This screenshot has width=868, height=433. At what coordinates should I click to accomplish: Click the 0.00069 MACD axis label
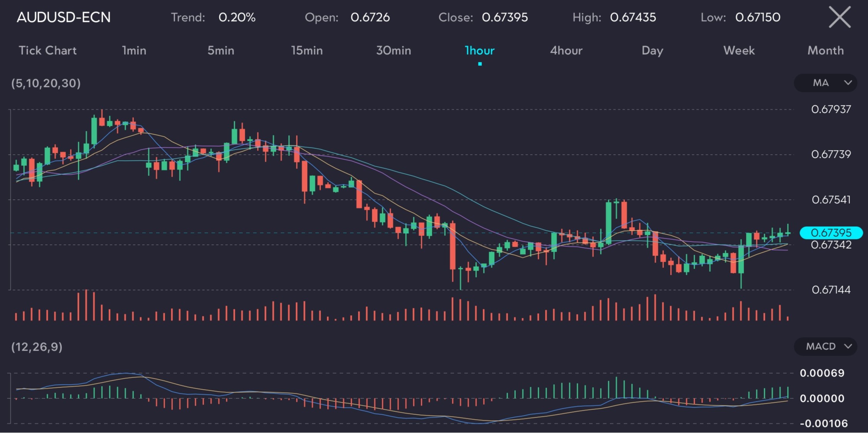tap(822, 373)
